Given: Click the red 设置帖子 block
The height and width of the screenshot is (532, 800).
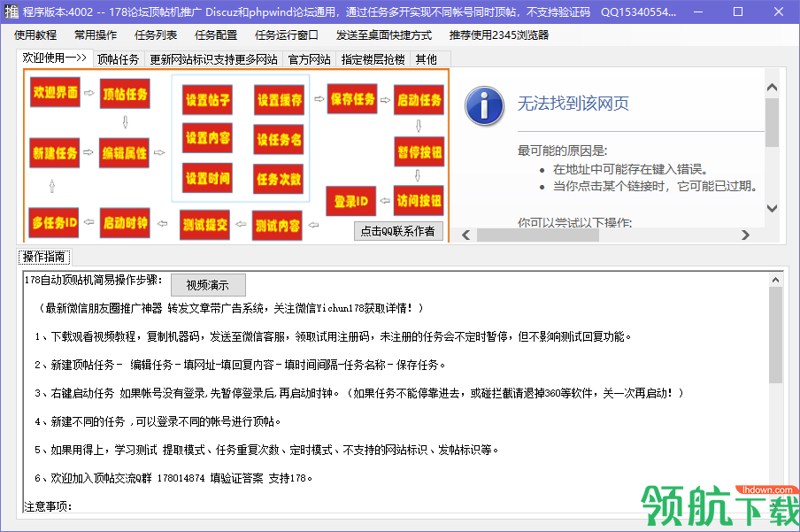Looking at the screenshot, I should coord(208,99).
